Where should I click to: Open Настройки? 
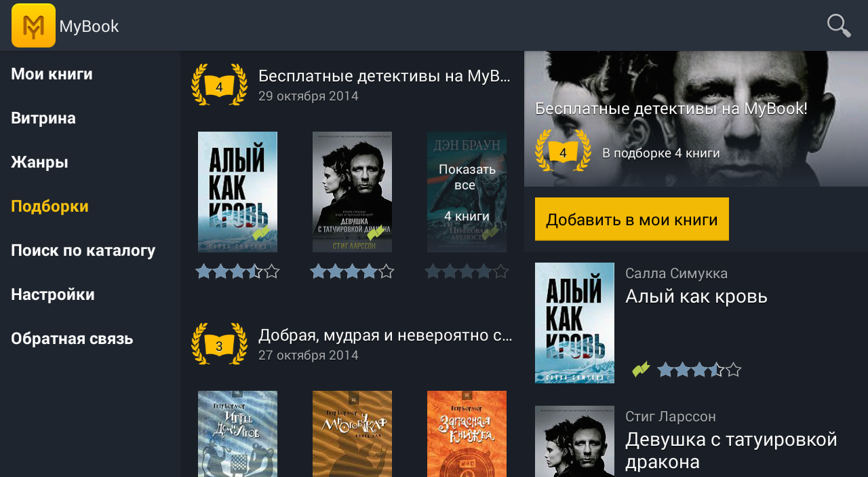click(53, 294)
